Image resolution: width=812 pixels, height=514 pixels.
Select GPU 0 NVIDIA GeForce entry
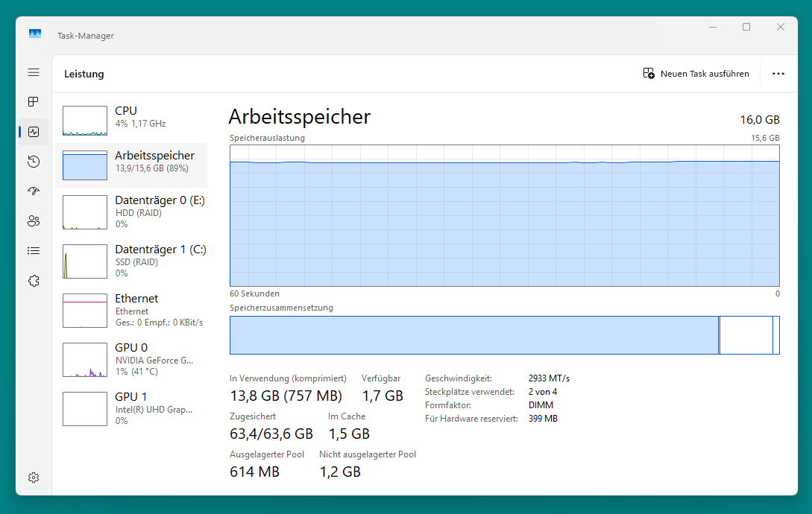(x=131, y=359)
